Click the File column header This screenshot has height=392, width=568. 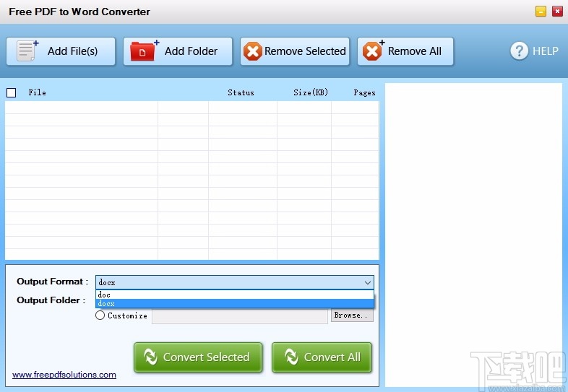(37, 92)
